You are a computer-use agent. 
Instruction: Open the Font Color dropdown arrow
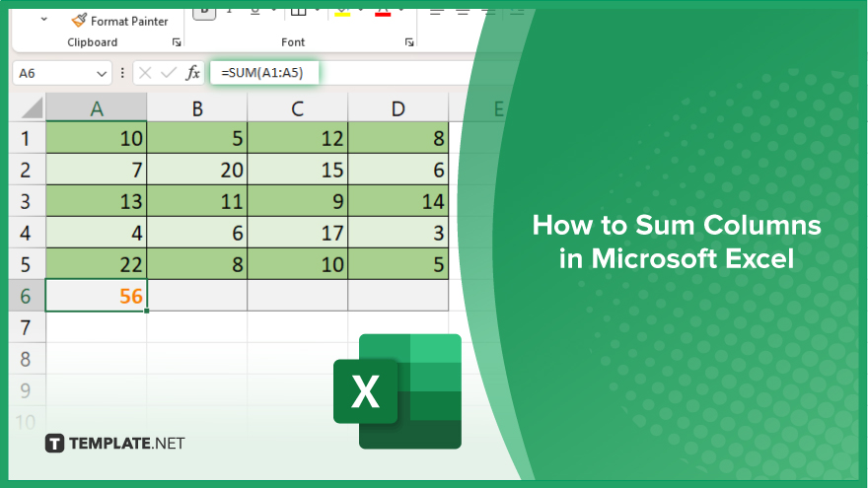click(x=400, y=10)
